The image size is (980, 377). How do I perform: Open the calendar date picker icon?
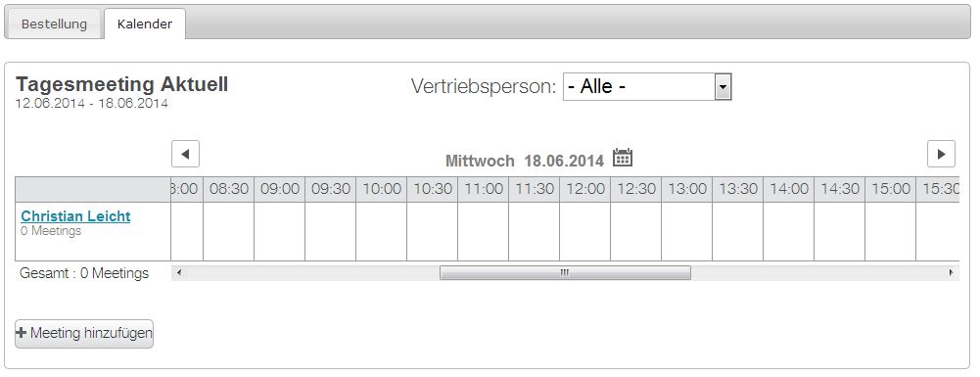[623, 158]
